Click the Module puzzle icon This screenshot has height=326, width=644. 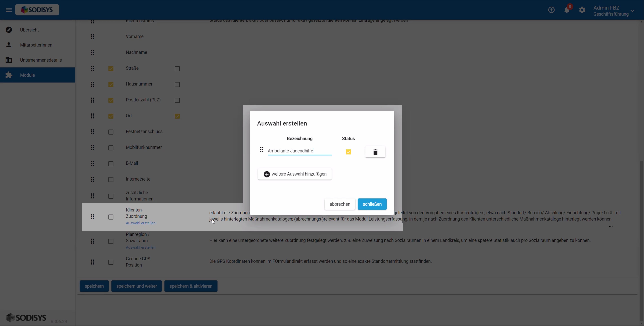coord(9,75)
